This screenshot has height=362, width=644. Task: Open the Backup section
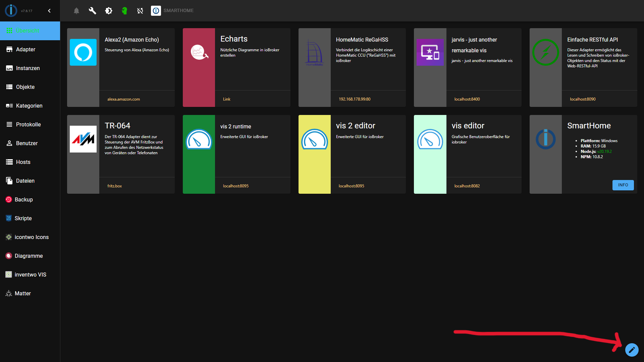tap(30, 200)
